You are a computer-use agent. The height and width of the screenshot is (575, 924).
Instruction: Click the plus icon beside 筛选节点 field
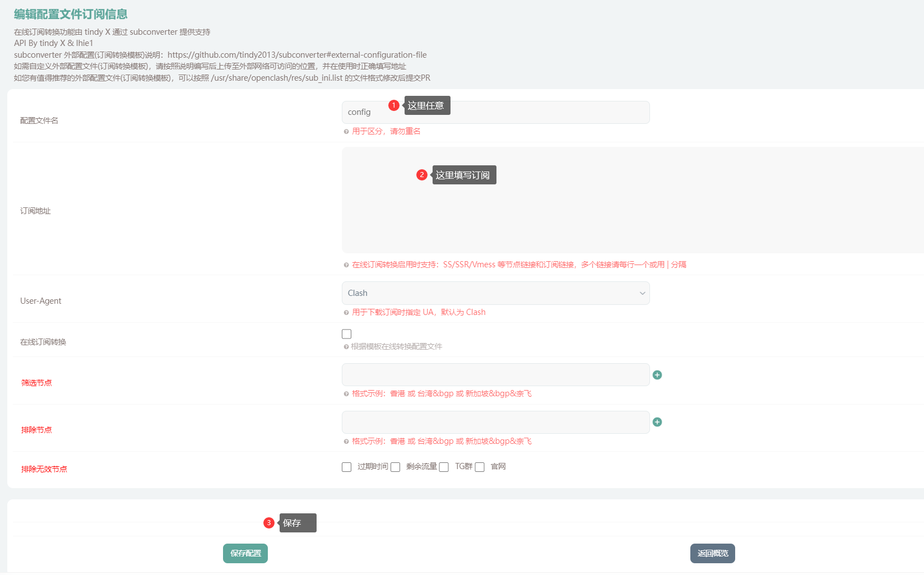[657, 375]
